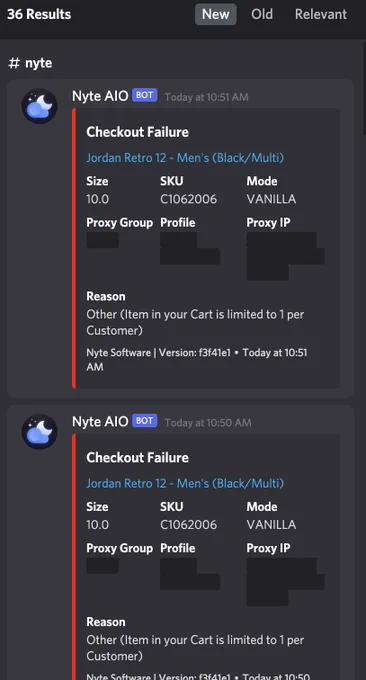Click the search results scrollbar
The image size is (366, 680).
(364, 87)
